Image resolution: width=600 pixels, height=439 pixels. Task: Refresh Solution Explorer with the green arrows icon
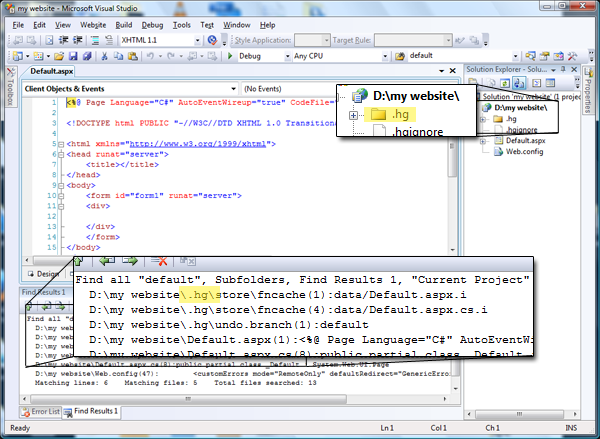pyautogui.click(x=505, y=83)
